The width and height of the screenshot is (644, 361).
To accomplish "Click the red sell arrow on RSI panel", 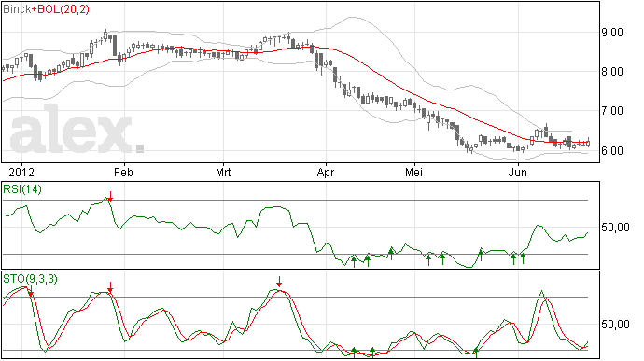I will click(110, 197).
